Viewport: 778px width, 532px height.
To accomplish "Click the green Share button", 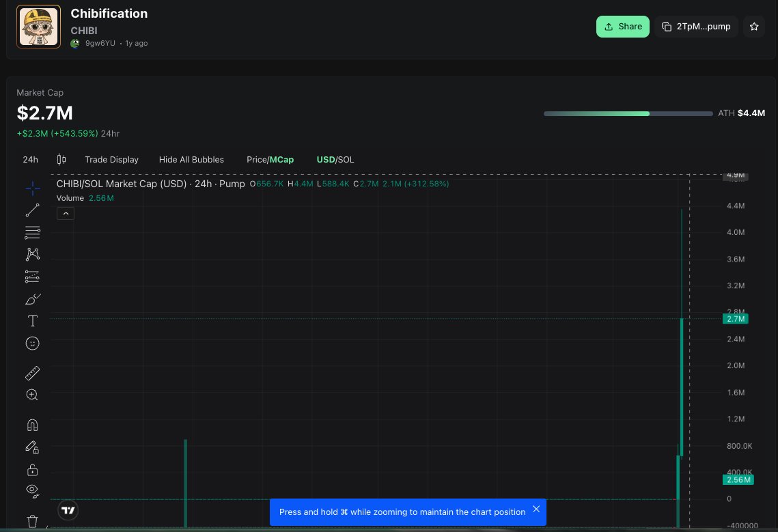I will pos(623,27).
